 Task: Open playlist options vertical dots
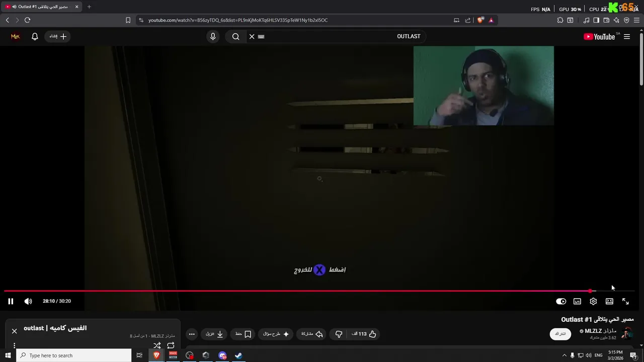14,345
